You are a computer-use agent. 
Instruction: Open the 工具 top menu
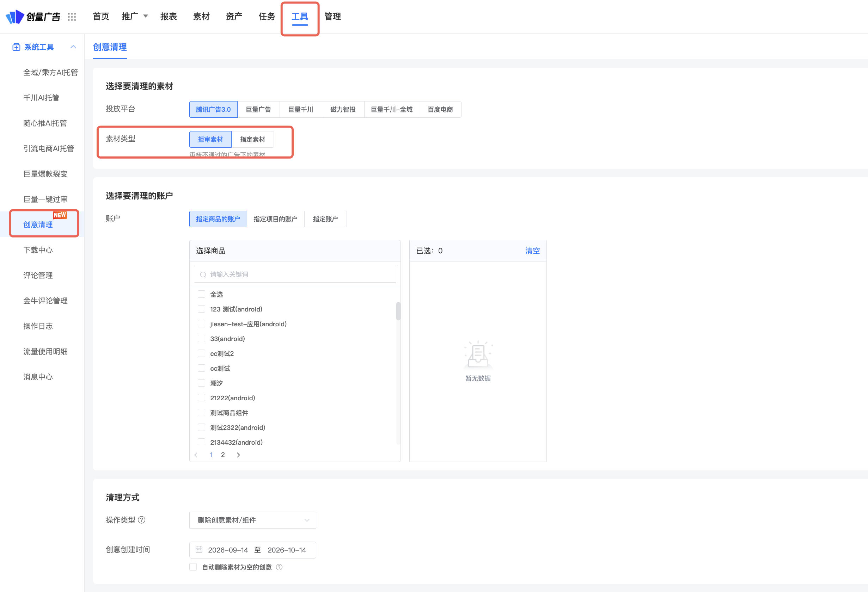click(x=300, y=17)
